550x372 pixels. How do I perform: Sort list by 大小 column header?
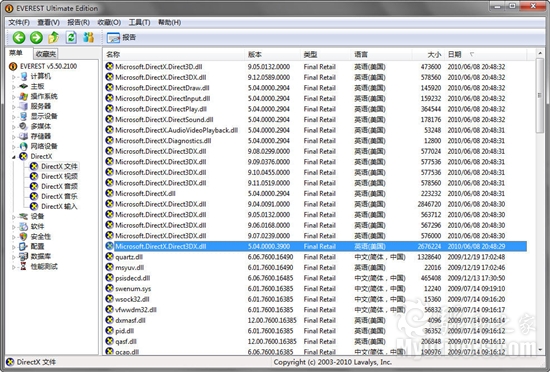pos(428,54)
